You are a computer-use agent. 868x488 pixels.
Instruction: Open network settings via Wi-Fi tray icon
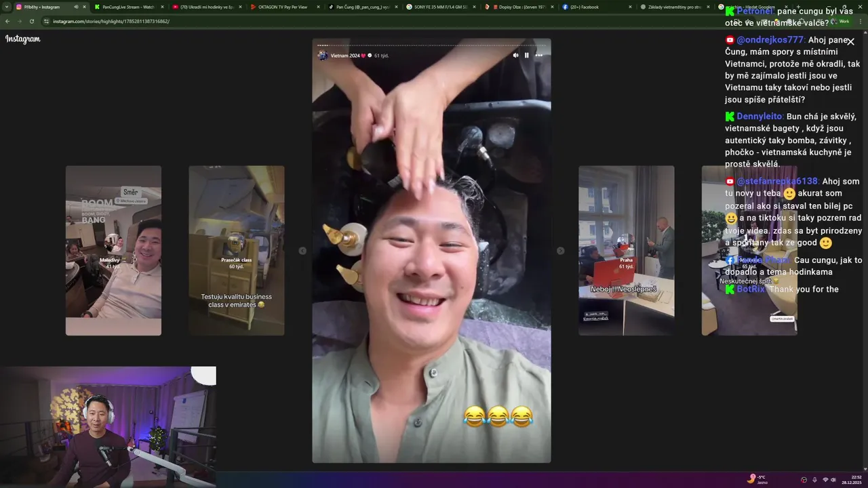click(x=825, y=479)
